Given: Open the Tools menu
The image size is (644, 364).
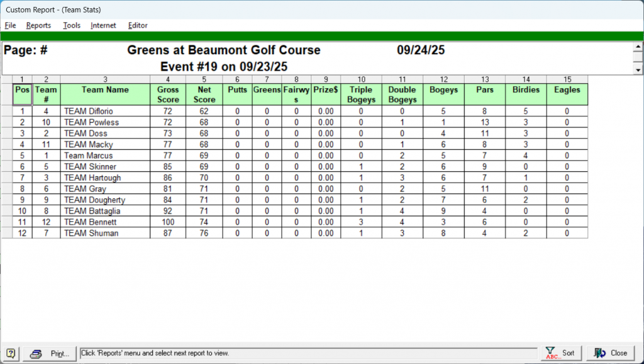Looking at the screenshot, I should point(72,26).
